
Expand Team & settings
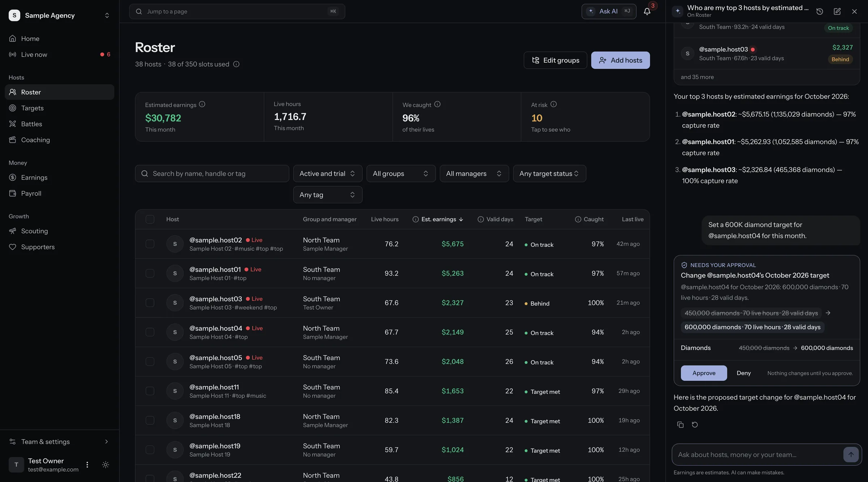[59, 442]
